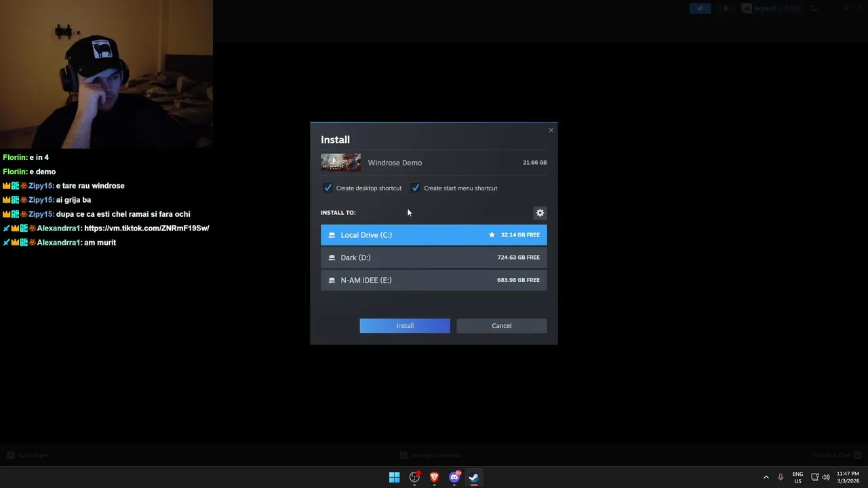868x488 pixels.
Task: Click Add a Game in Steam window
Action: [28, 455]
